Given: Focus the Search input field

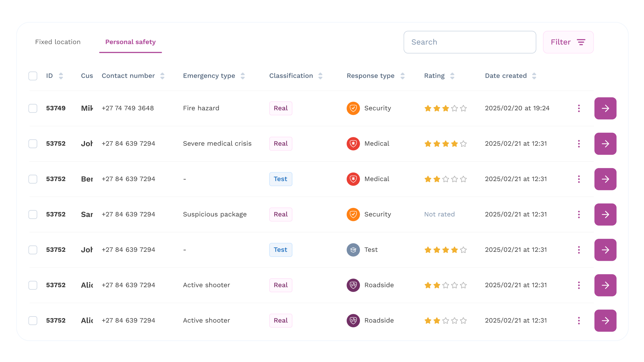Looking at the screenshot, I should point(469,42).
